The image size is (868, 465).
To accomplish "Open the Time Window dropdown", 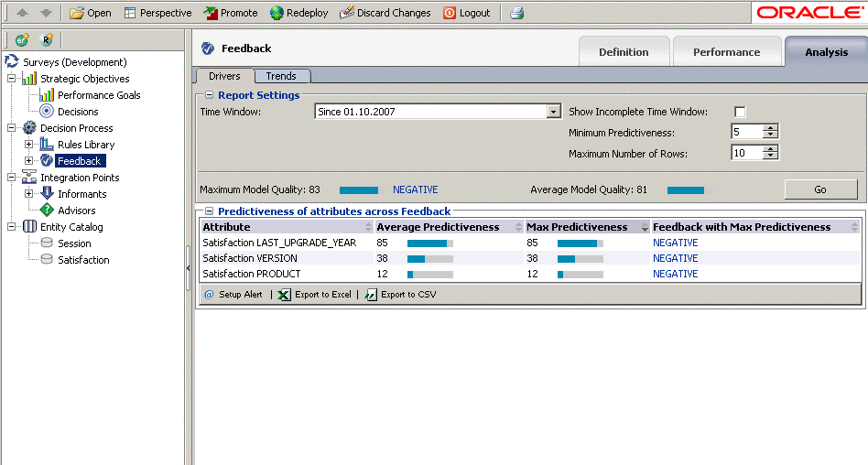I will (x=553, y=112).
